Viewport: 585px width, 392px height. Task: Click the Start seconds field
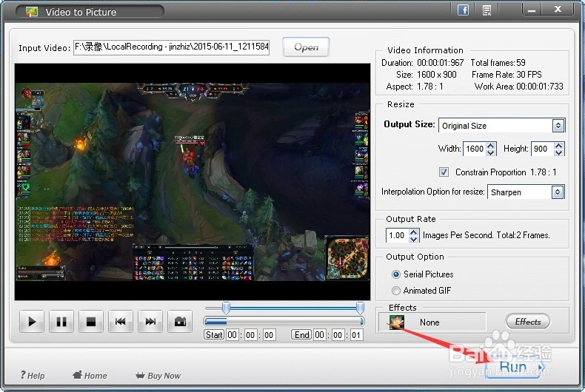pos(269,334)
